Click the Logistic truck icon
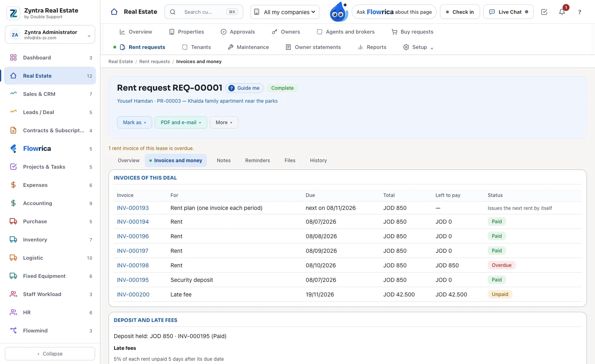Viewport: 595px width, 364px height. pyautogui.click(x=13, y=258)
